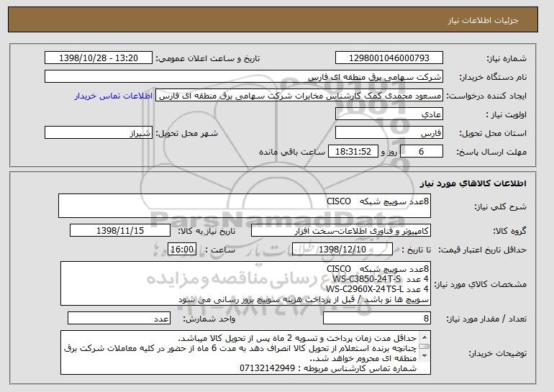This screenshot has width=554, height=392.
Task: Click the label واحد شمارش
Action: coord(209,319)
